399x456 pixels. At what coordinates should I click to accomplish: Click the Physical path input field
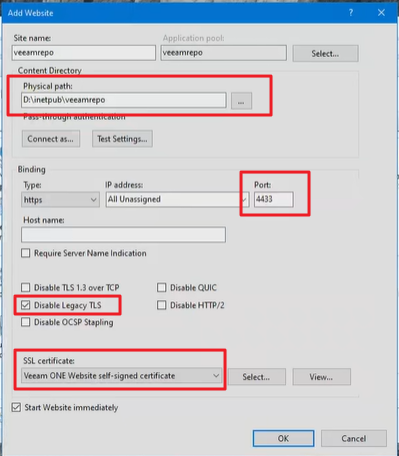pyautogui.click(x=124, y=100)
